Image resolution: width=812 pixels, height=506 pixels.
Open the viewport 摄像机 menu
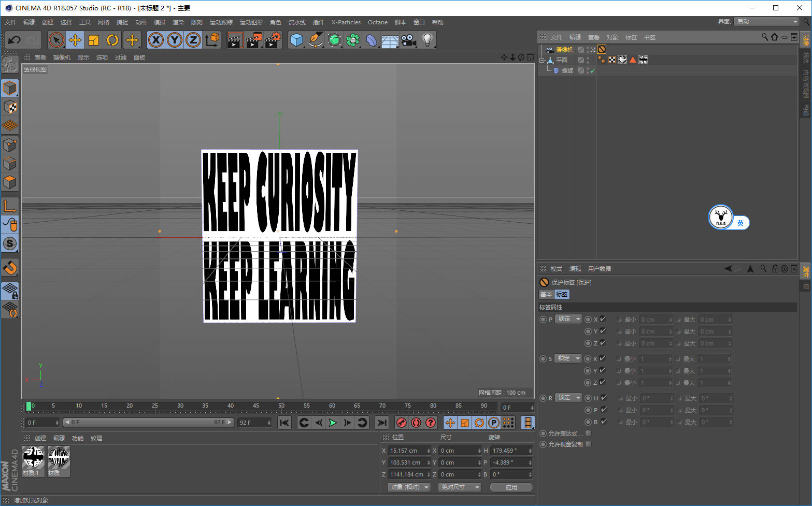tap(62, 57)
